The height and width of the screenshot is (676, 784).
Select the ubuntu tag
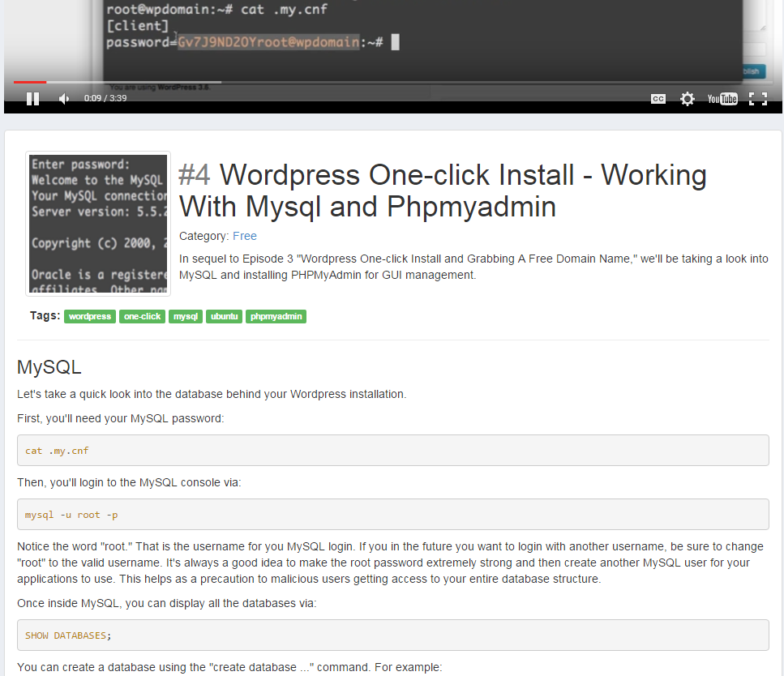pyautogui.click(x=224, y=316)
